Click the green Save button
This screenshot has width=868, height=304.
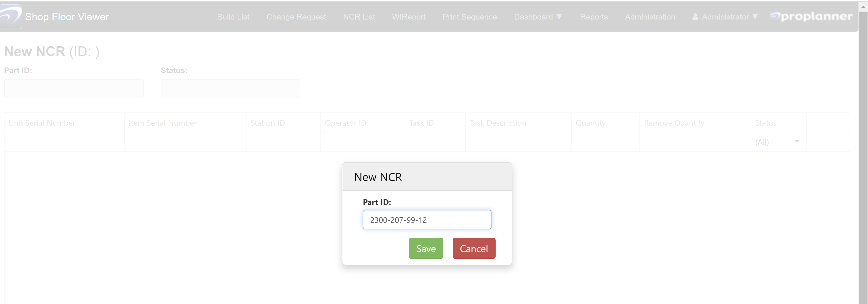click(x=426, y=248)
